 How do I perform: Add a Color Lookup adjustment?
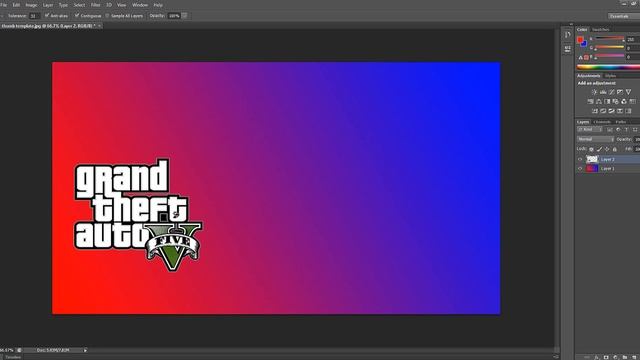tap(633, 102)
